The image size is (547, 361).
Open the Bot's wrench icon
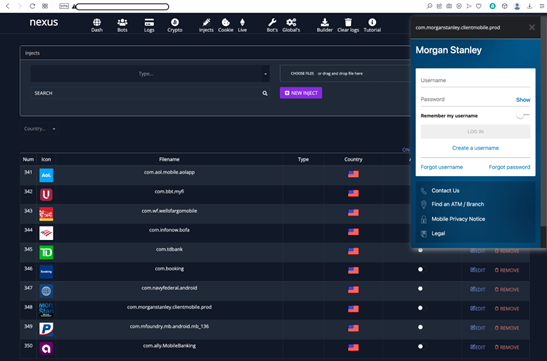[272, 22]
